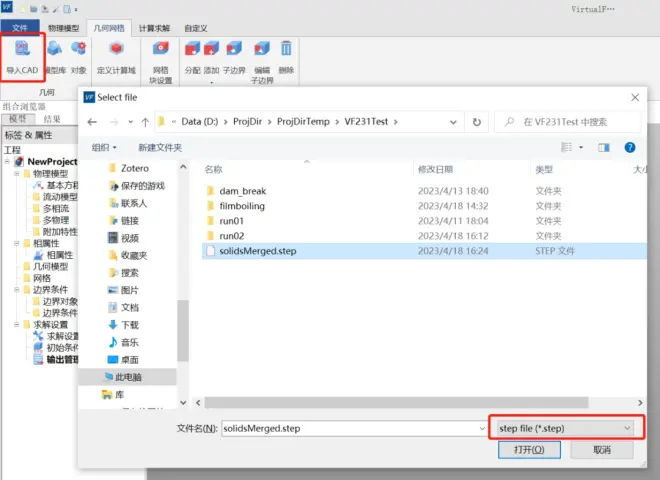Viewport: 660px width, 480px height.
Task: Collapse the 边界条件 tree node
Action: point(17,290)
